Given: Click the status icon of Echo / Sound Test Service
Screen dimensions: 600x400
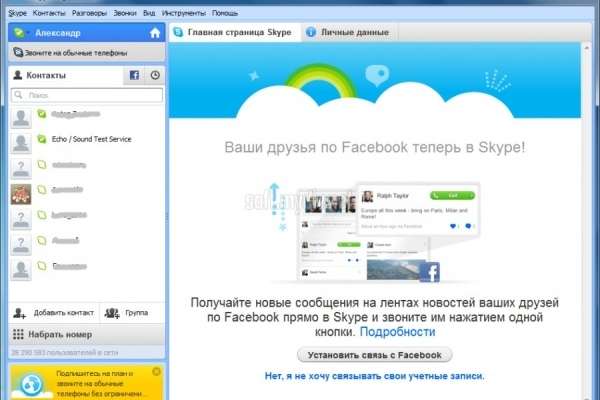Looking at the screenshot, I should pos(41,139).
